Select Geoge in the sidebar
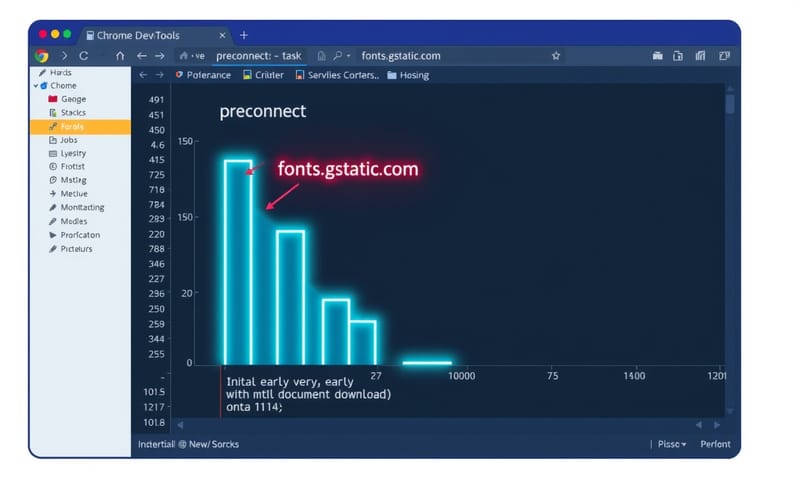The image size is (800, 480). click(x=67, y=99)
